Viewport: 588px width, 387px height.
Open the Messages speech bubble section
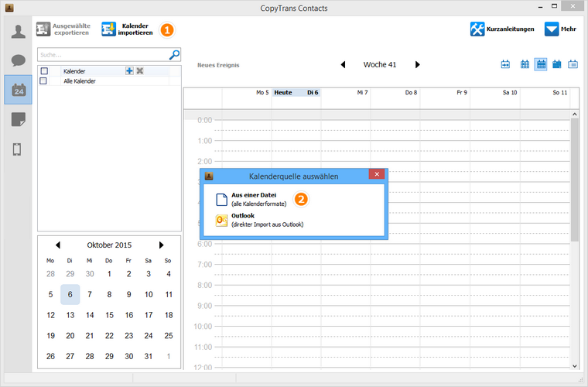(x=19, y=60)
